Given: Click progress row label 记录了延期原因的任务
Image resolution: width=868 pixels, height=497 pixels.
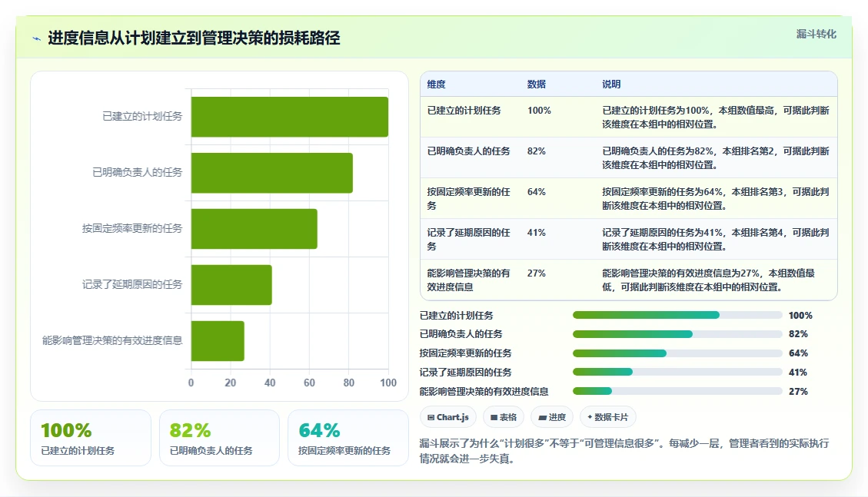Looking at the screenshot, I should [x=466, y=372].
